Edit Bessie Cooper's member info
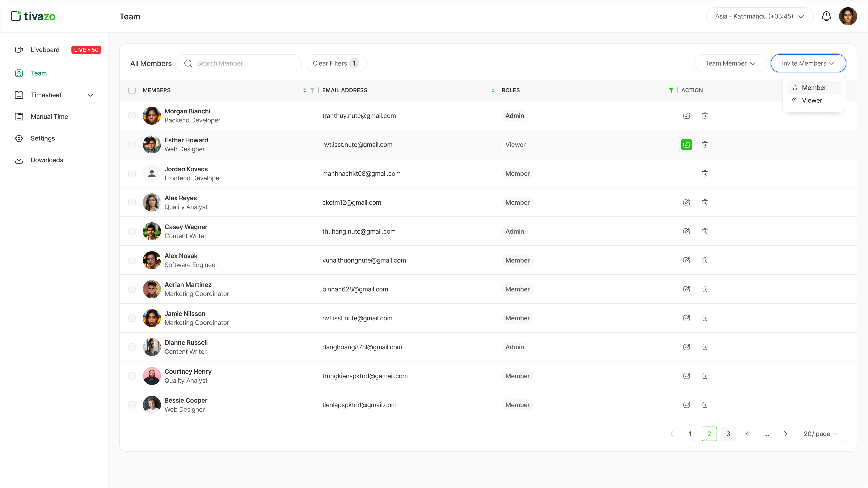 coord(686,405)
